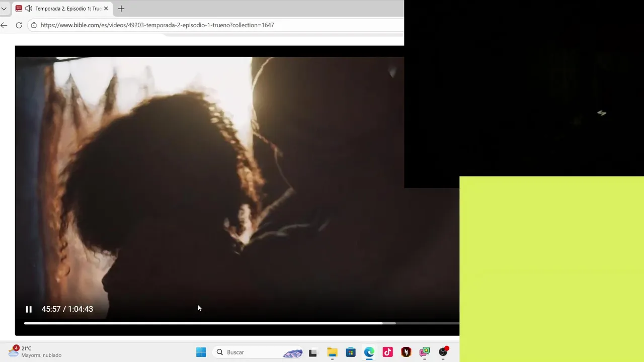Open the TikTok app from taskbar
Screen dimensions: 644x362
pyautogui.click(x=387, y=352)
